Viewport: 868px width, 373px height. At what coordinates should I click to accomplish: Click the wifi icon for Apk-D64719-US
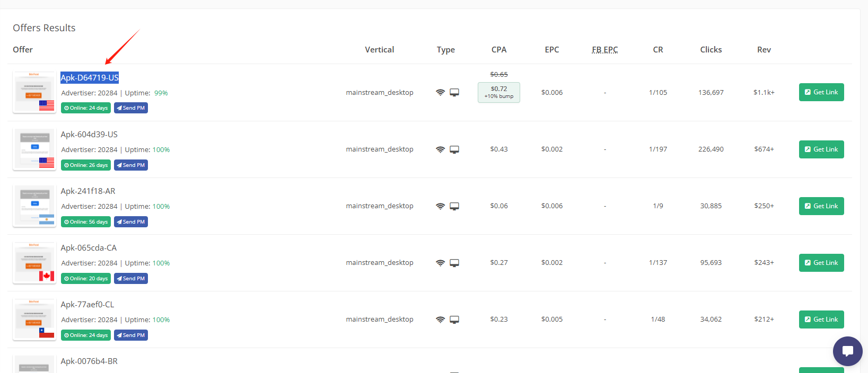440,92
